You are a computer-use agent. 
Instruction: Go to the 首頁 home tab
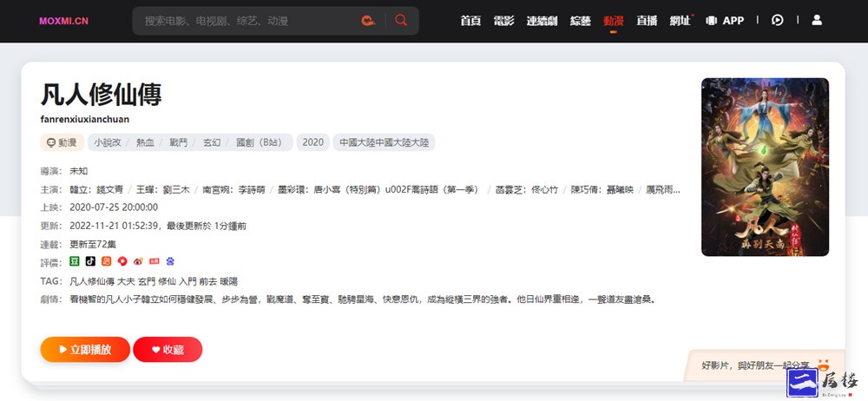(470, 21)
